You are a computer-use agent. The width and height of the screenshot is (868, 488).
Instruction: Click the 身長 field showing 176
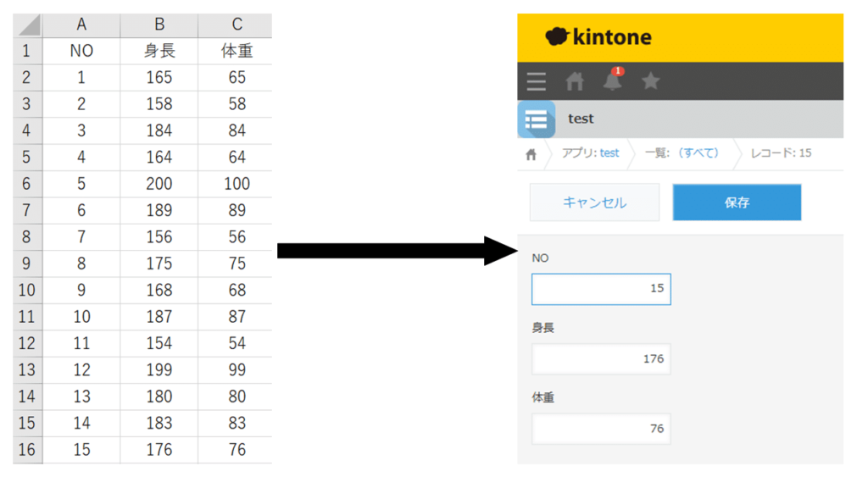[x=601, y=358]
